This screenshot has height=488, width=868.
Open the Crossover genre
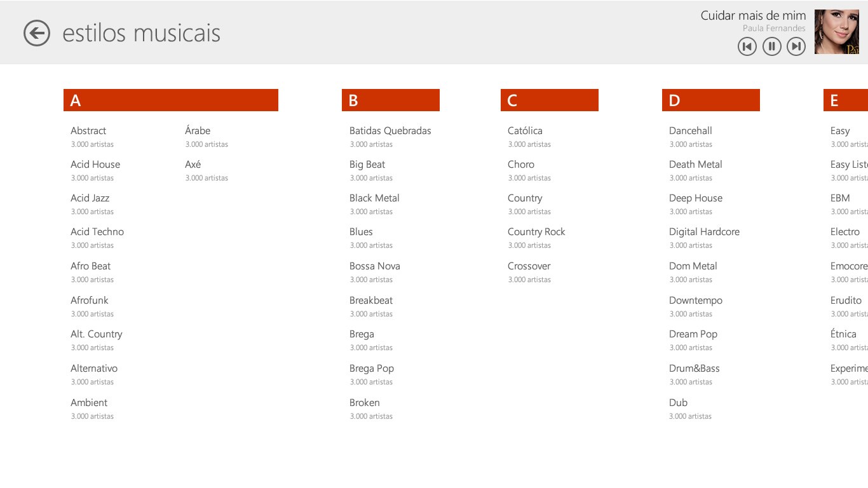[529, 266]
